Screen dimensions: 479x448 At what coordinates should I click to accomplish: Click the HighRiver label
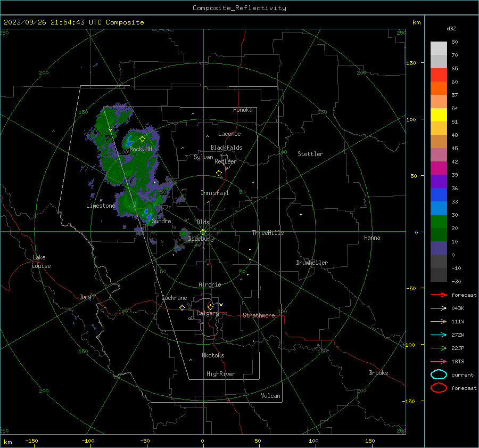(x=221, y=374)
